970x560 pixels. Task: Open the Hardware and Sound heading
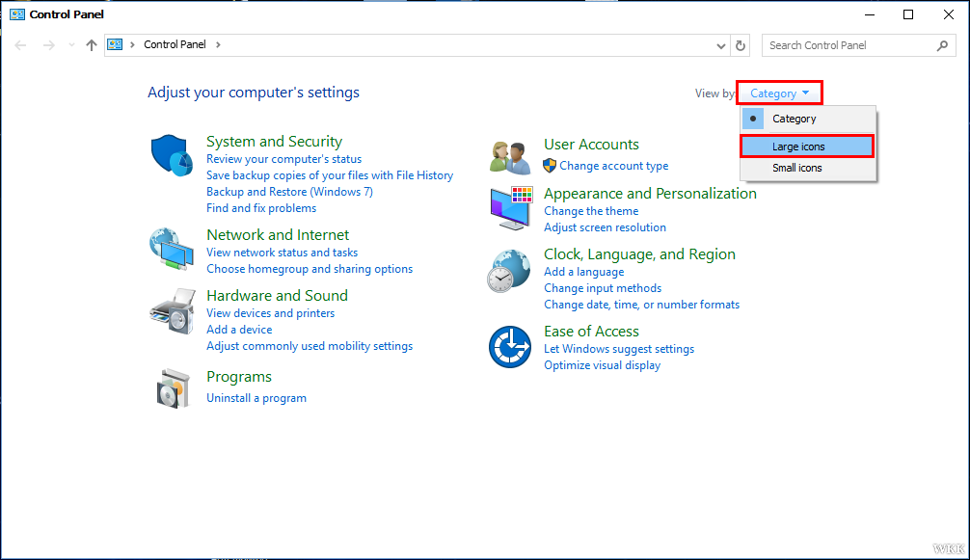tap(277, 296)
